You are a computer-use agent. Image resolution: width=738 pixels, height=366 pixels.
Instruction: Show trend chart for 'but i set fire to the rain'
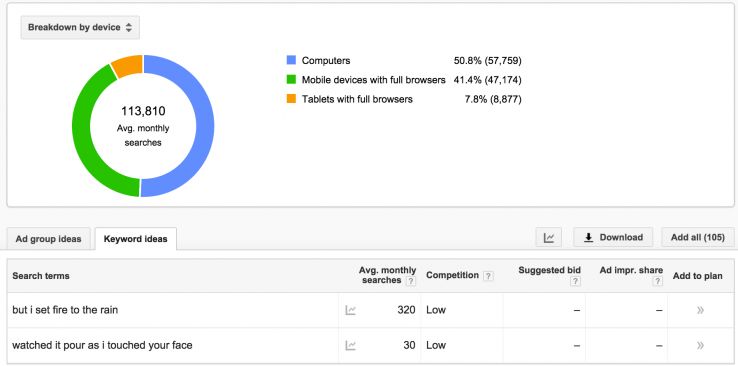click(350, 310)
